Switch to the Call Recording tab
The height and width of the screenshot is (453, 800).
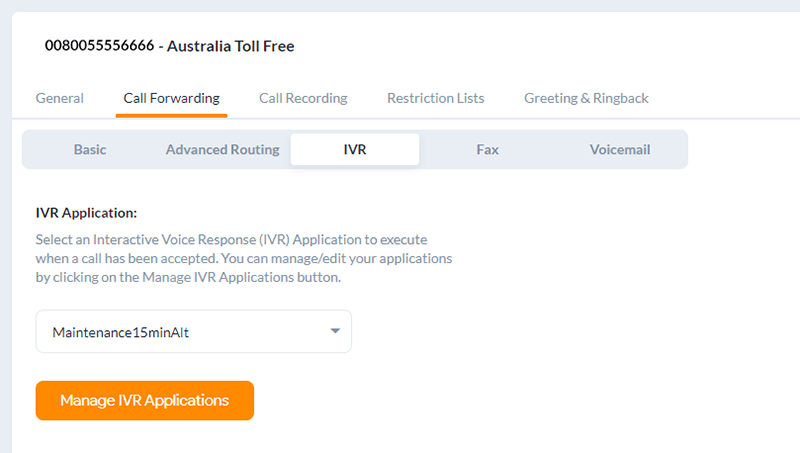(303, 98)
